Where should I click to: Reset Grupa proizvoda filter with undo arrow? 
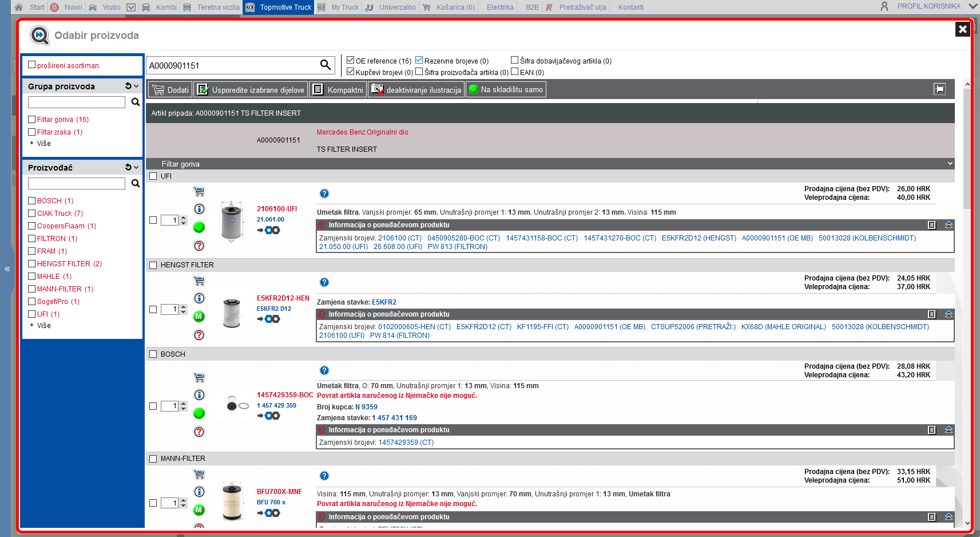point(128,86)
